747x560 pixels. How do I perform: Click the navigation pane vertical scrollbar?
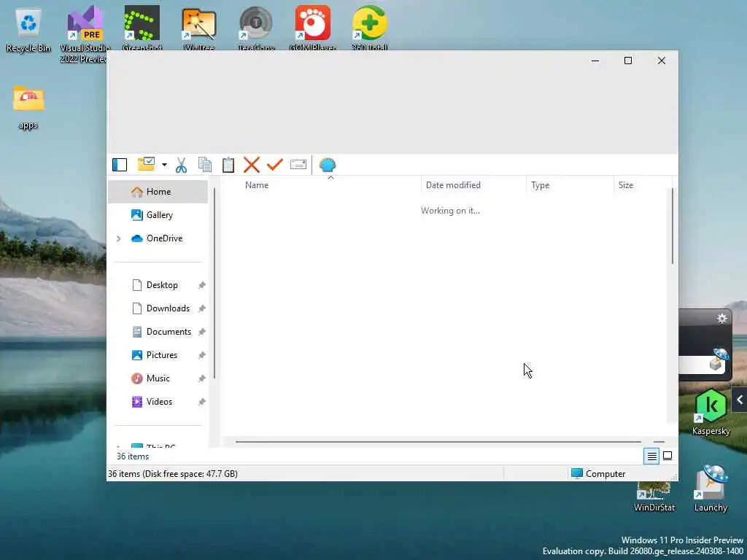point(214,284)
